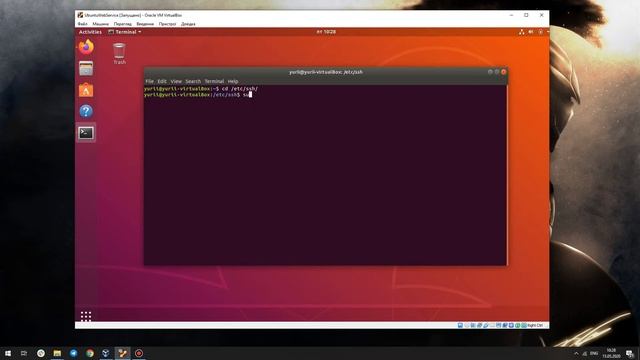Select the Terminal icon in the dock

[x=86, y=133]
